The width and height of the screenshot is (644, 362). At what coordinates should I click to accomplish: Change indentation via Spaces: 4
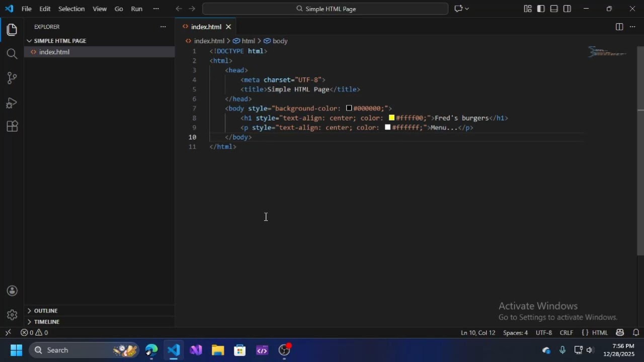(x=516, y=332)
